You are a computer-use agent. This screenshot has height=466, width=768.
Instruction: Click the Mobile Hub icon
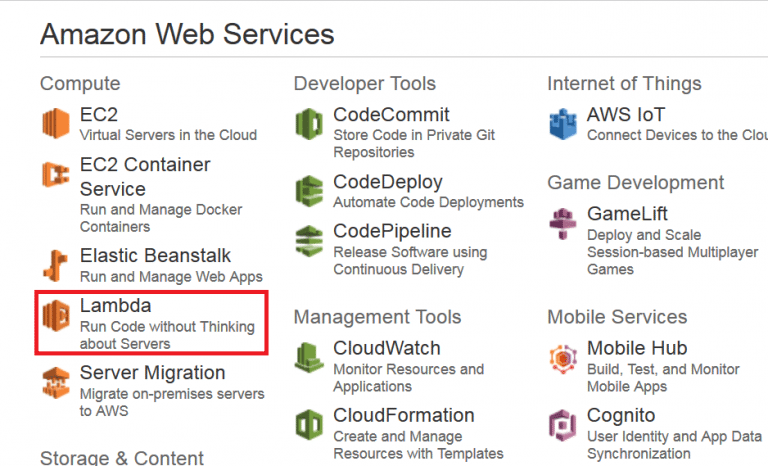563,359
